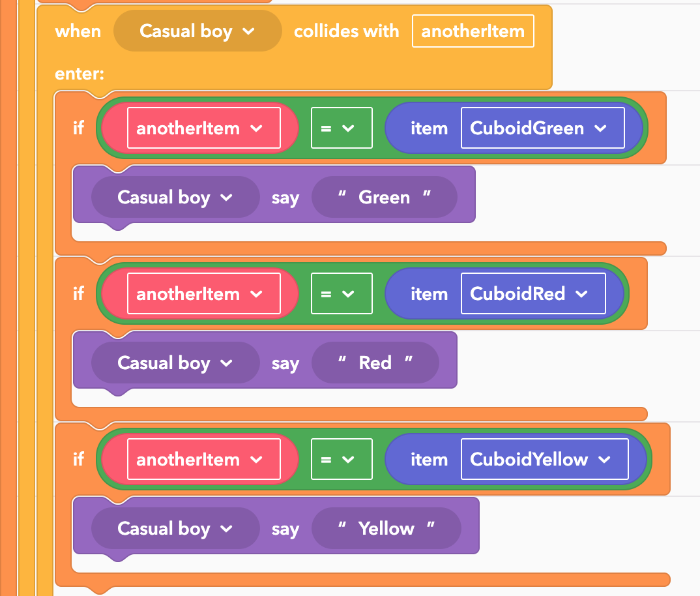Open CuboidRed item dropdown
The image size is (700, 596).
point(533,293)
